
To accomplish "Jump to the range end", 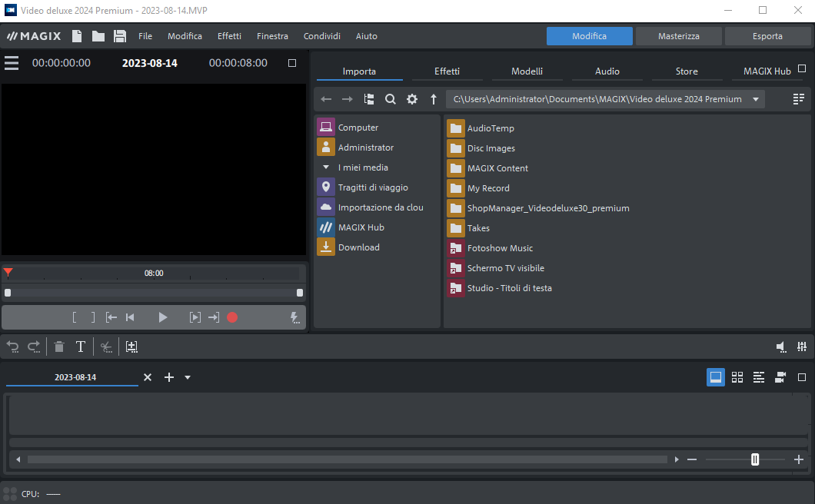I will pos(214,317).
